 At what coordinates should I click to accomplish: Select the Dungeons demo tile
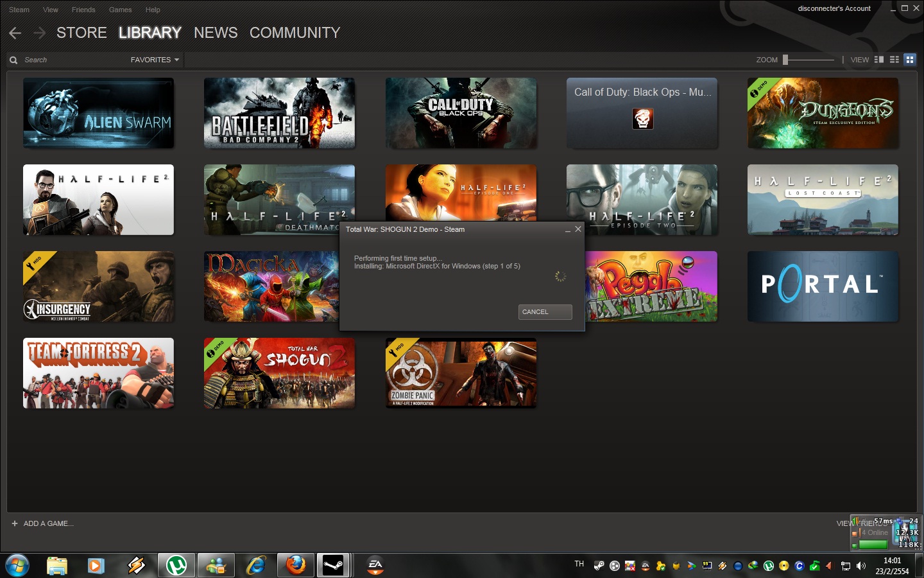(823, 113)
